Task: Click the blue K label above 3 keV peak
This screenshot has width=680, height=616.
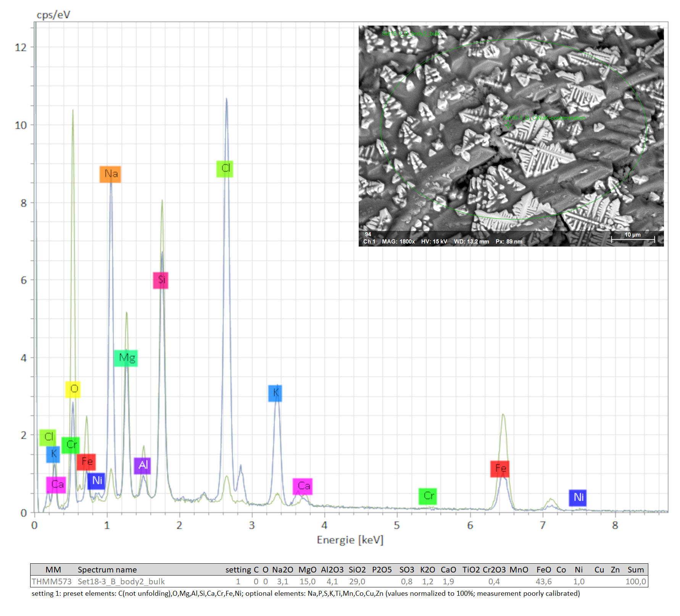Action: [x=275, y=393]
